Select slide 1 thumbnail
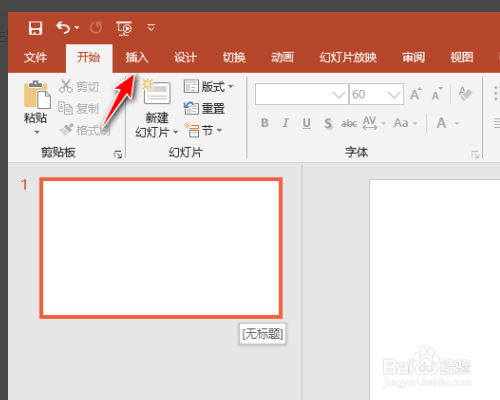Viewport: 500px width, 400px height. point(161,248)
